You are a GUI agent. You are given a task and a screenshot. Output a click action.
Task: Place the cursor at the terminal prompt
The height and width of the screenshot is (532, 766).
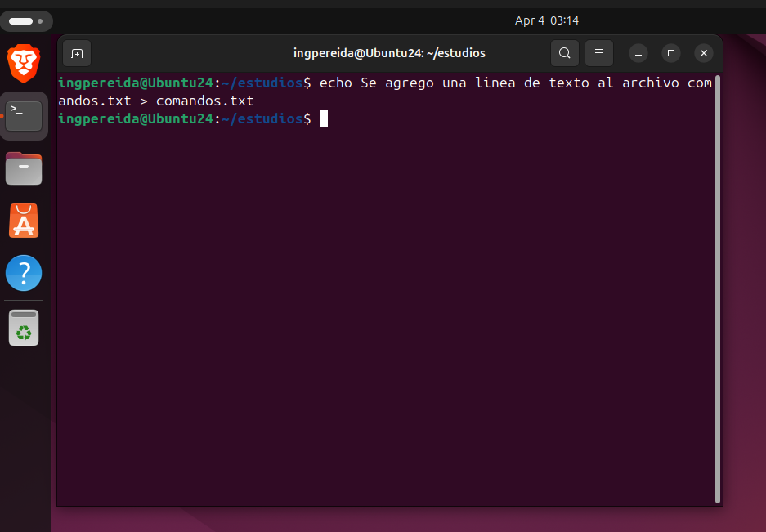coord(323,118)
